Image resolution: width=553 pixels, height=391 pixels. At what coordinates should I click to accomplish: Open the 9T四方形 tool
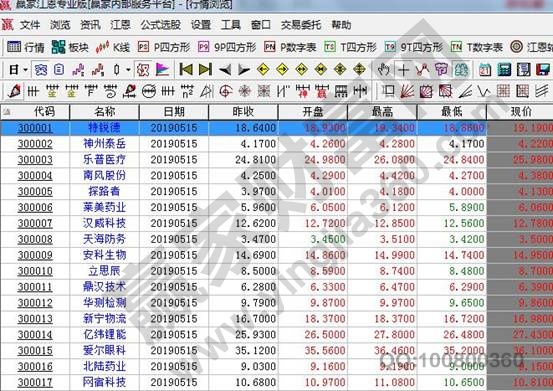[x=413, y=47]
